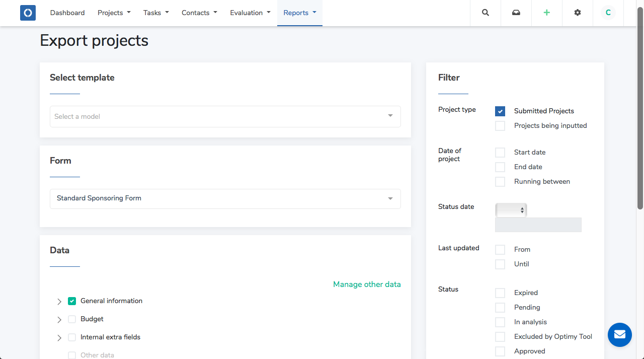Screen dimensions: 644x359
Task: Open the inbox tray icon
Action: (x=516, y=13)
